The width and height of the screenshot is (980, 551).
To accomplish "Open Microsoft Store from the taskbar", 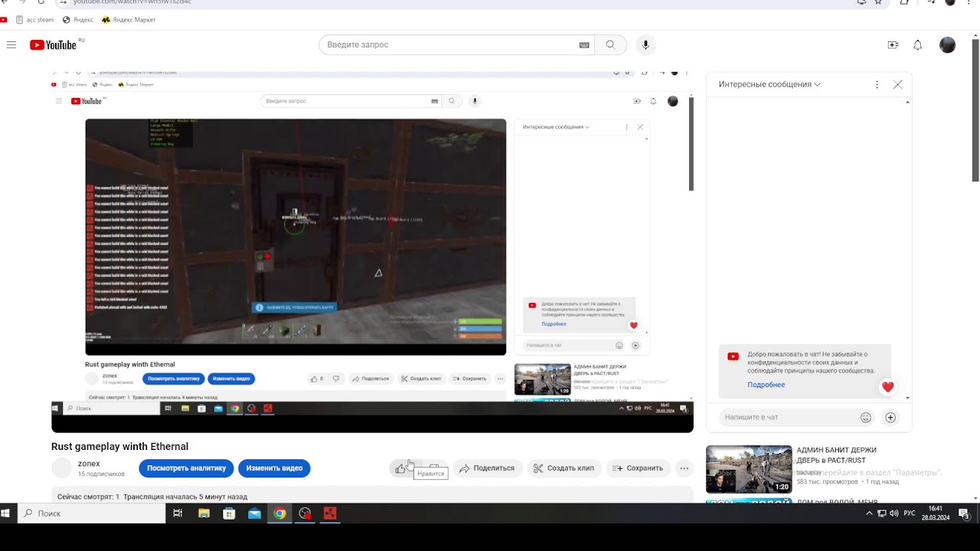I will click(229, 514).
